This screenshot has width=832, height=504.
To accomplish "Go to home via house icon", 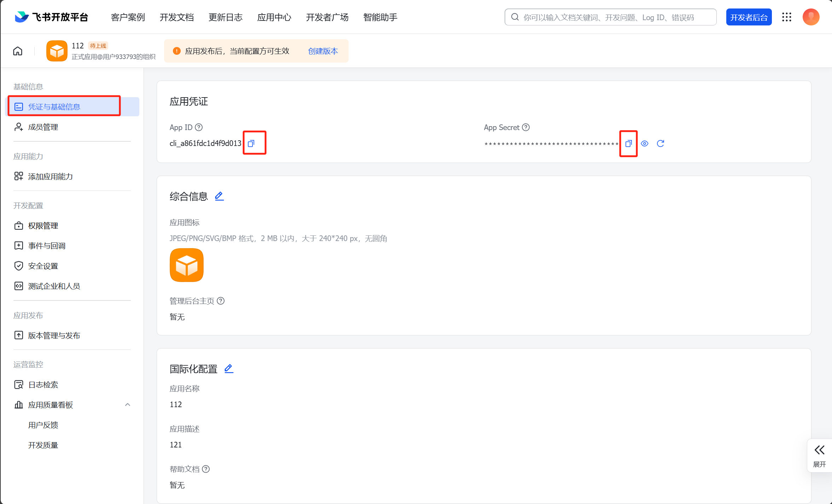I will tap(18, 51).
